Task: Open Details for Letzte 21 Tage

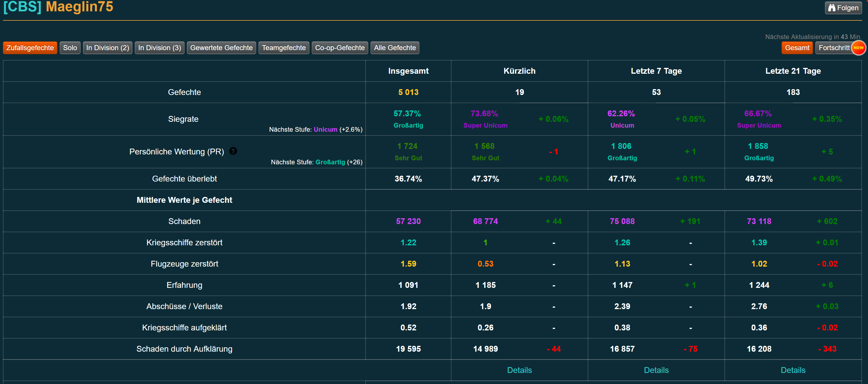Action: [793, 370]
